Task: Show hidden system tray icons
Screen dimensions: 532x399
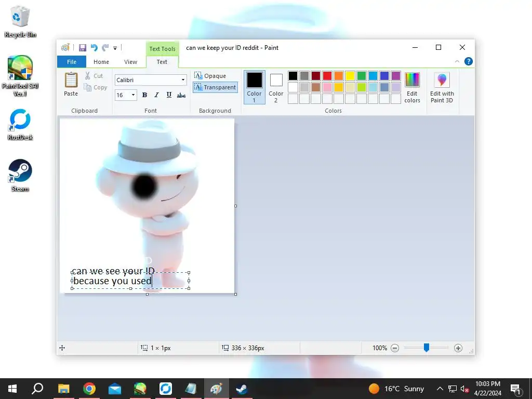Action: pyautogui.click(x=440, y=389)
